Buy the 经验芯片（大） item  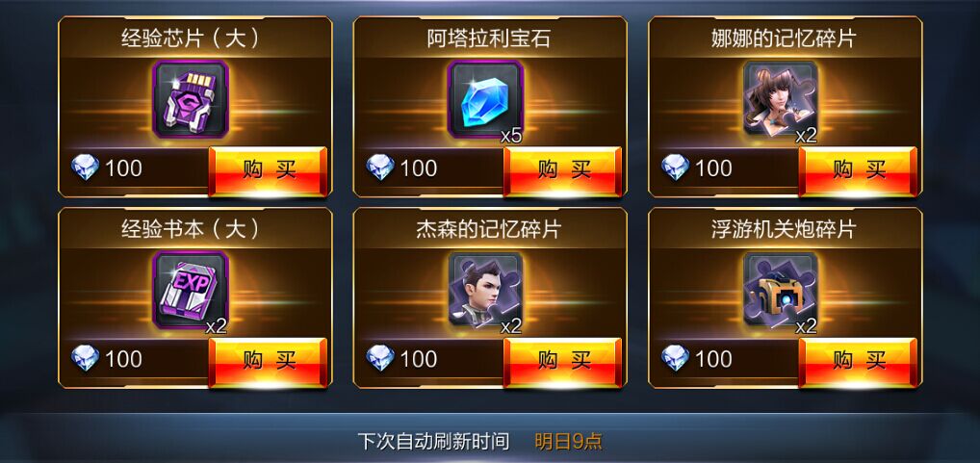269,170
